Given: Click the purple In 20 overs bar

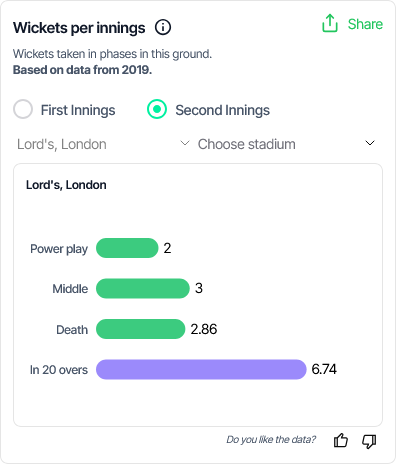Looking at the screenshot, I should click(201, 369).
